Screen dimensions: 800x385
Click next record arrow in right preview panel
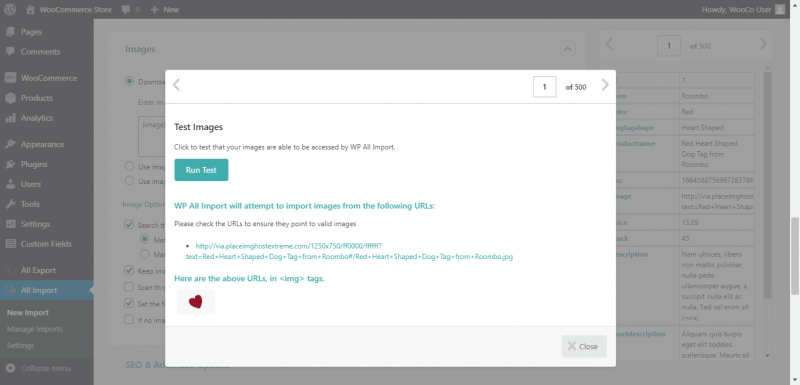pos(763,44)
